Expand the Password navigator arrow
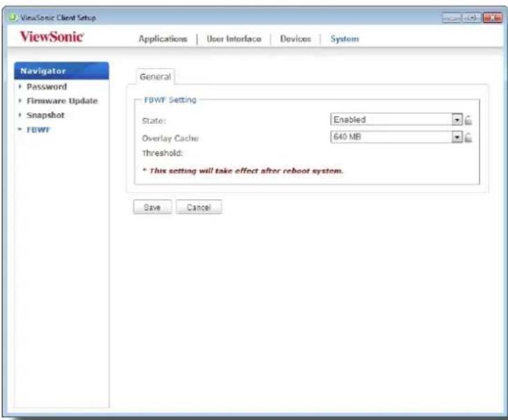508x420 pixels. click(20, 86)
